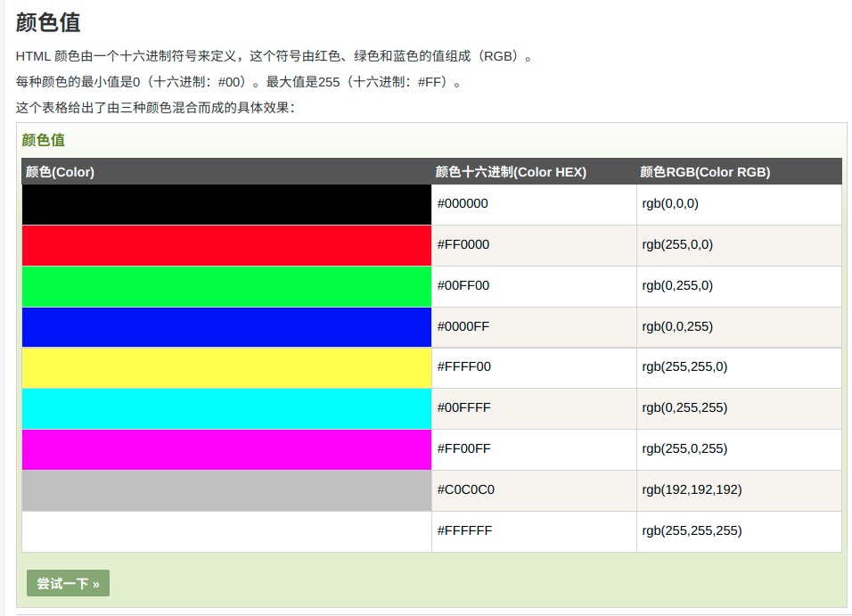Viewport: 852px width, 616px height.
Task: Select the white FFFFFF color swatch
Action: (226, 531)
